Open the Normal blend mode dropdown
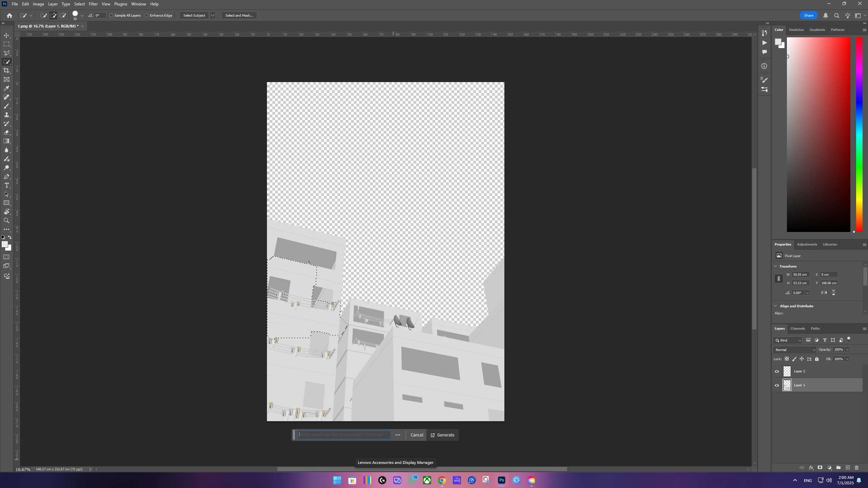The image size is (868, 488). [794, 350]
